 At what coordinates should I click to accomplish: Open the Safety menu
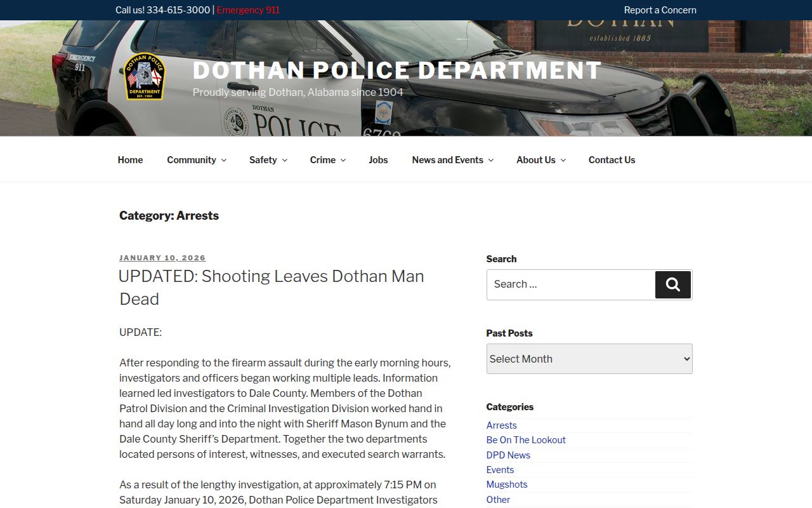click(x=263, y=160)
